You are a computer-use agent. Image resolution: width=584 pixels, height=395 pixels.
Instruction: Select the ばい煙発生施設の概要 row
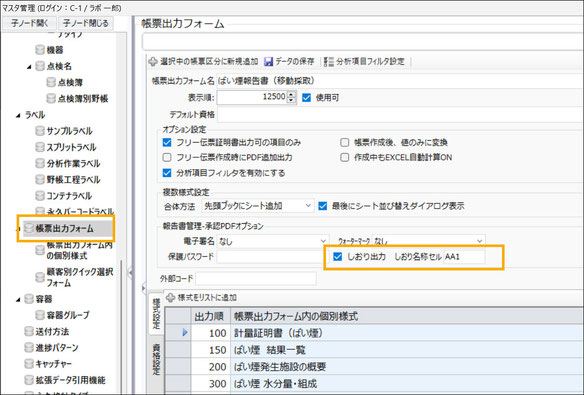click(x=375, y=367)
